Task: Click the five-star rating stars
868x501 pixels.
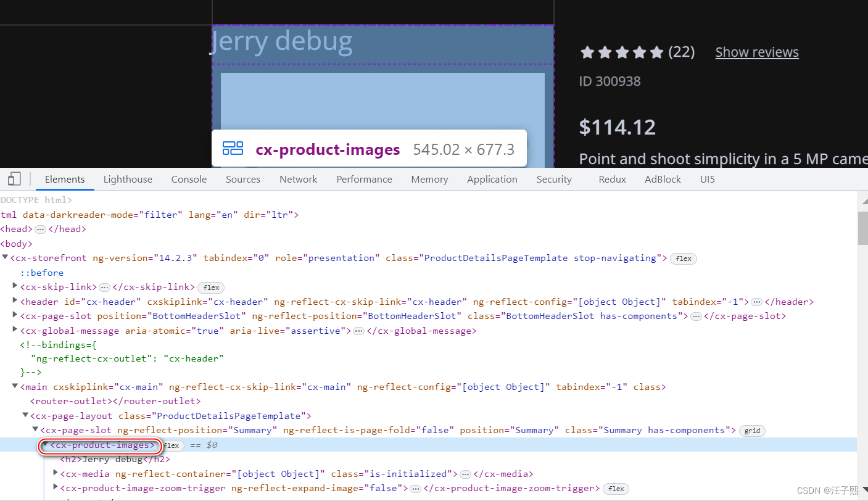Action: click(x=622, y=52)
